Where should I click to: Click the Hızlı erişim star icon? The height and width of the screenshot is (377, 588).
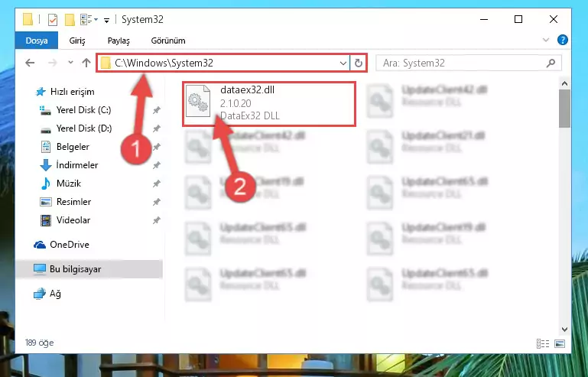[40, 92]
